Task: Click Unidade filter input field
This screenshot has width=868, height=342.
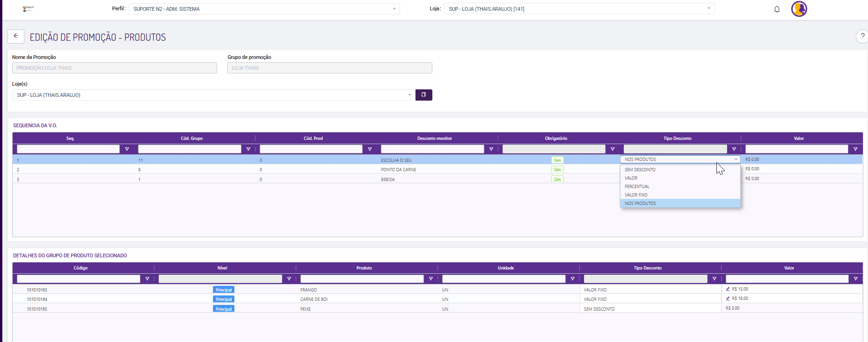Action: (x=504, y=279)
